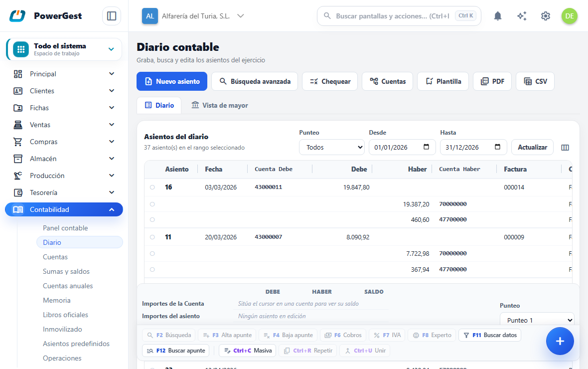Click the Almacén box icon
The width and height of the screenshot is (588, 369).
18,159
